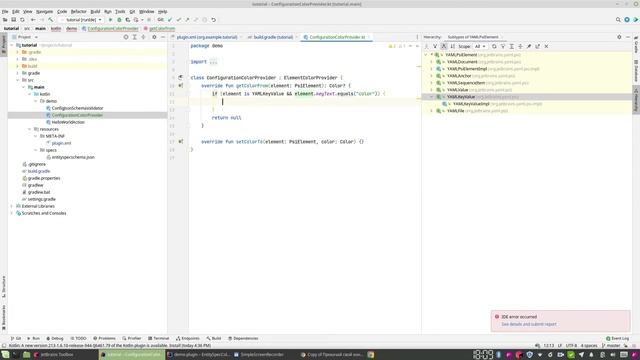Open the Refactor menu

(x=78, y=11)
